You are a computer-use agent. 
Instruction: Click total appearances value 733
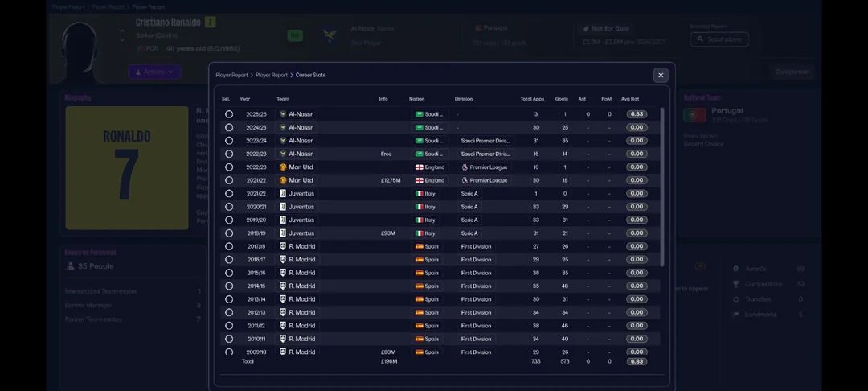coord(535,361)
